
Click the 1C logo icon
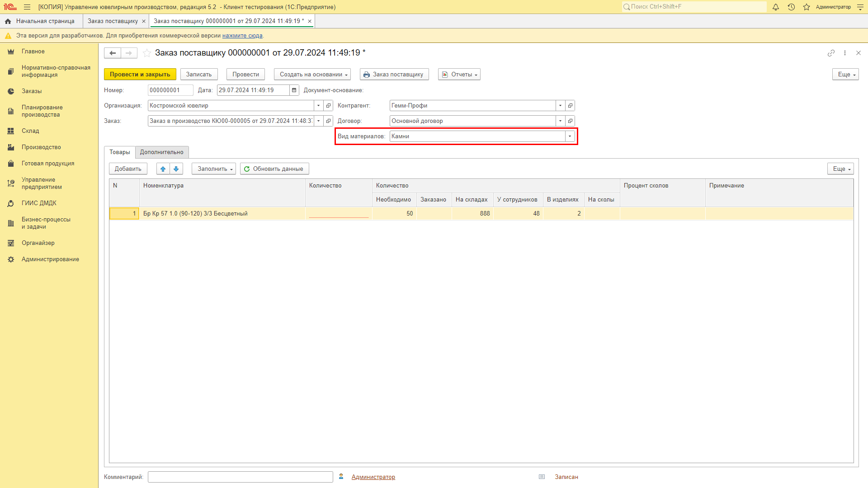point(10,7)
